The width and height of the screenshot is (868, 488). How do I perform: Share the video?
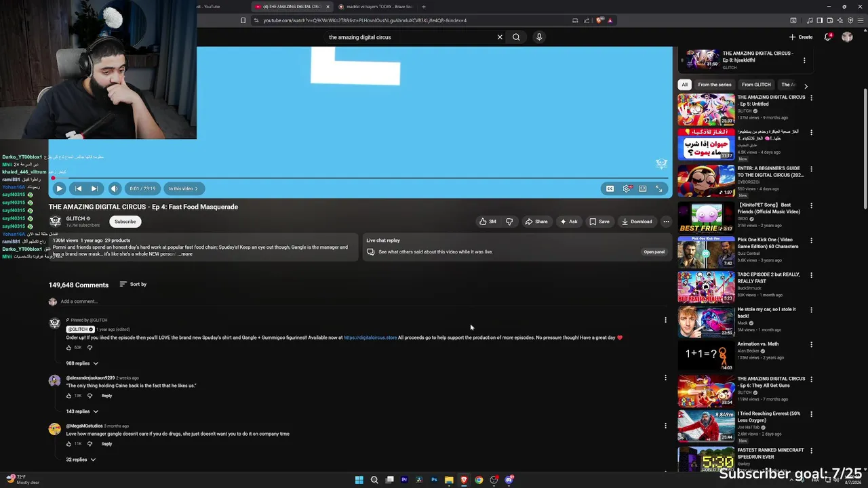tap(536, 222)
